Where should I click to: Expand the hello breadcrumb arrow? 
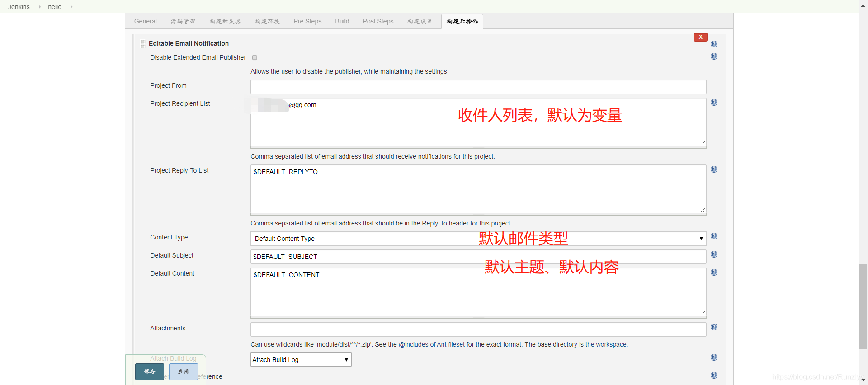[x=71, y=7]
